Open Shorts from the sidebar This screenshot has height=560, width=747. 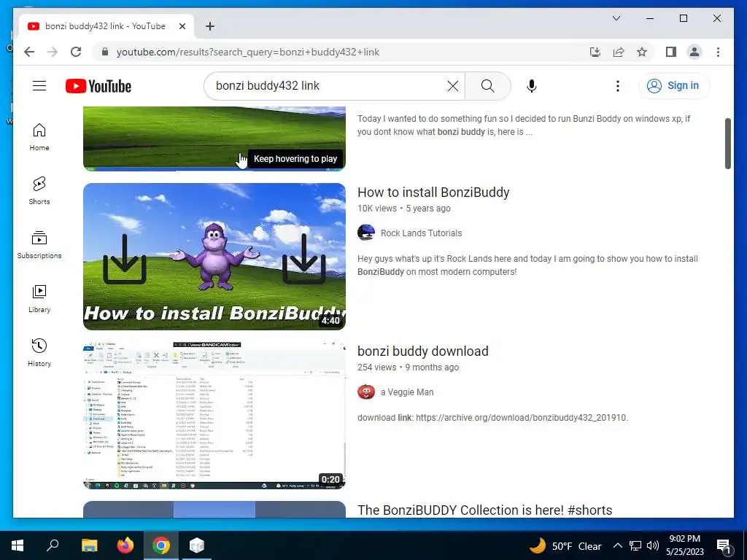(39, 191)
